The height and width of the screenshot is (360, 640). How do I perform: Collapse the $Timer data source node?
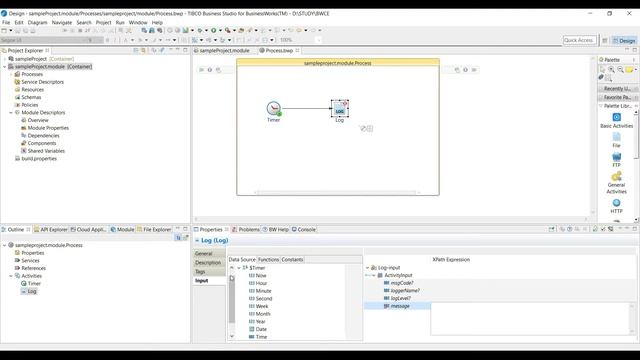point(239,268)
